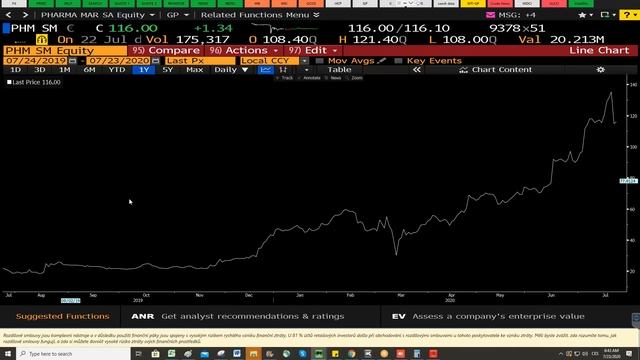Open Task View on the taskbar
Screen dimensions: 640x360
(x=138, y=353)
